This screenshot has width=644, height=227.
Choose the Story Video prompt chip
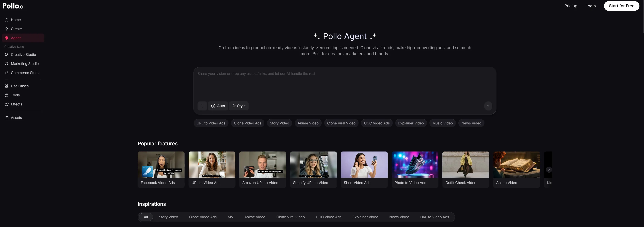click(279, 123)
